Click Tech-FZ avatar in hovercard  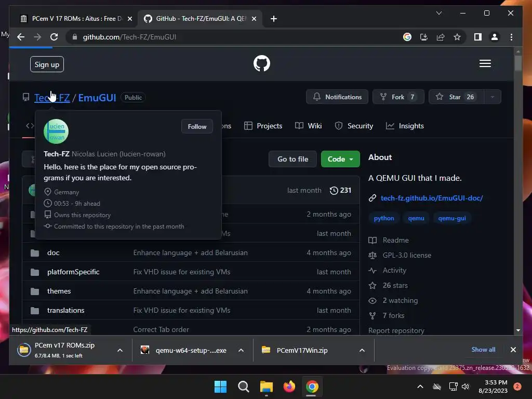(x=56, y=131)
